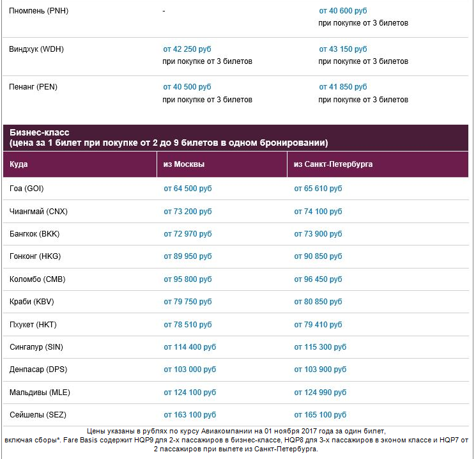Click the Пенанг (PEN) destination cell
Image resolution: width=476 pixels, height=459 pixels.
click(33, 87)
